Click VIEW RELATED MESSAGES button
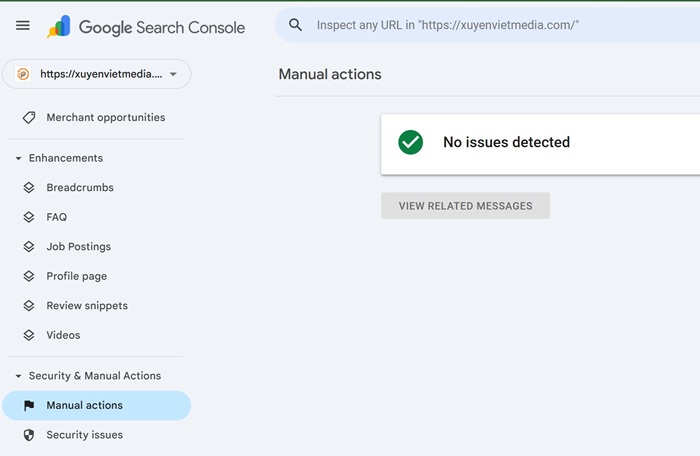 pos(465,205)
